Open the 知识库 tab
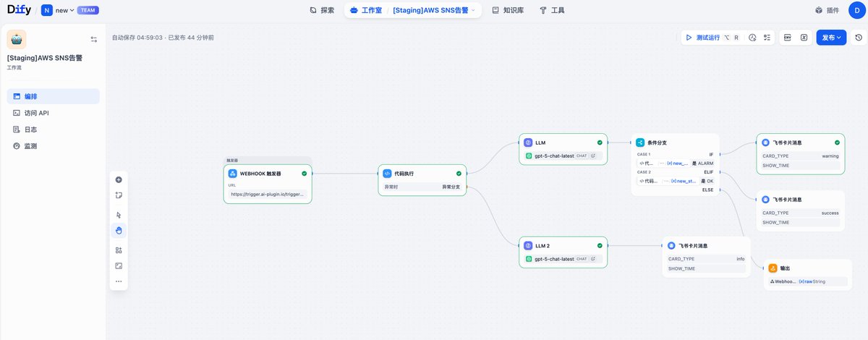Viewport: 868px width, 340px height. tap(508, 11)
